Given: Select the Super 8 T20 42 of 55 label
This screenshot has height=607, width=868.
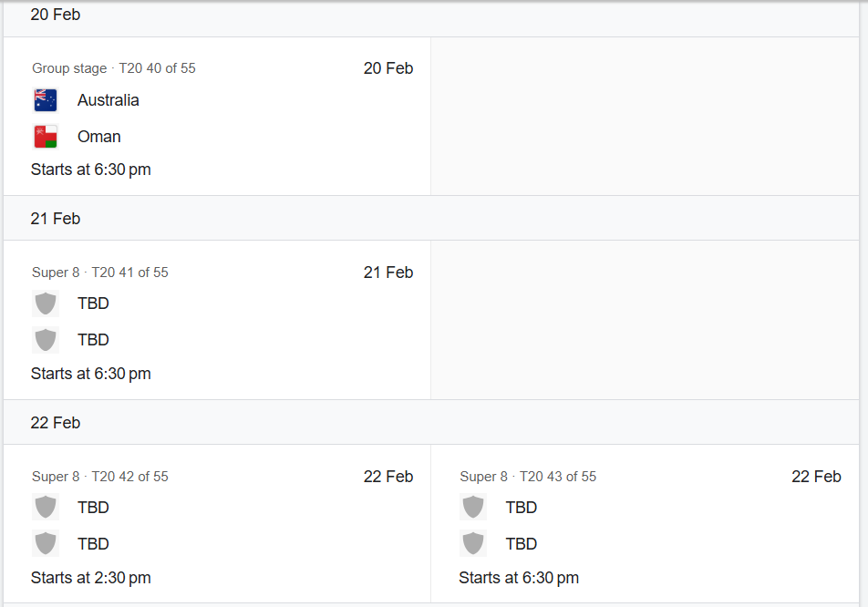Looking at the screenshot, I should [100, 477].
